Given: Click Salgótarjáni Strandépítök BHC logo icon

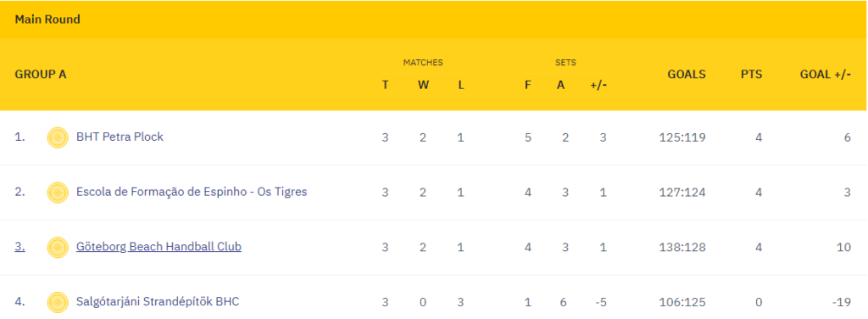Looking at the screenshot, I should (x=58, y=302).
